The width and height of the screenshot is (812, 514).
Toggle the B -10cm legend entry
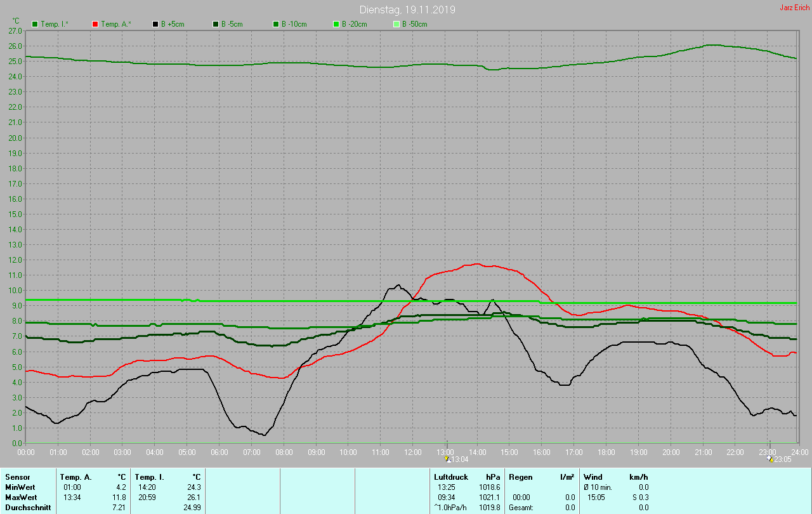pyautogui.click(x=289, y=24)
